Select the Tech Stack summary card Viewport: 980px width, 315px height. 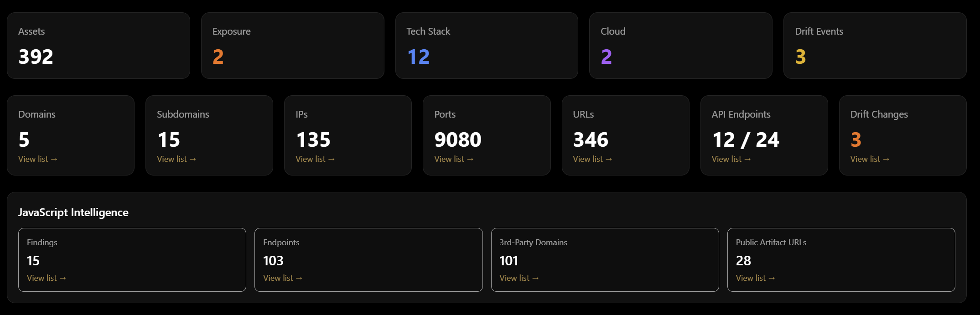tap(487, 45)
